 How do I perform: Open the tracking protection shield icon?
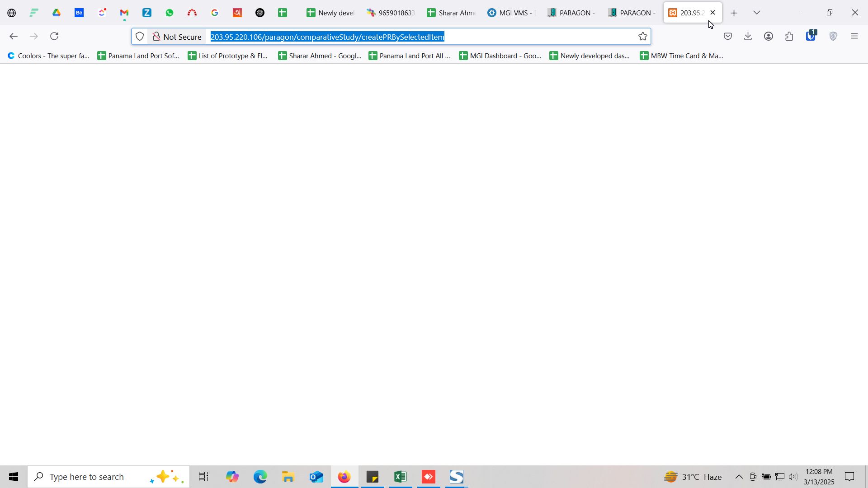pos(140,37)
